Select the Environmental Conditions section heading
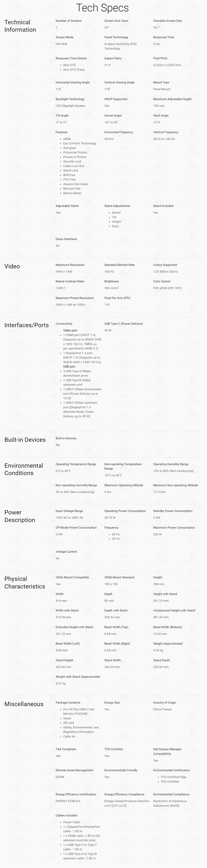Viewport: 207px width, 868px height. (24, 469)
